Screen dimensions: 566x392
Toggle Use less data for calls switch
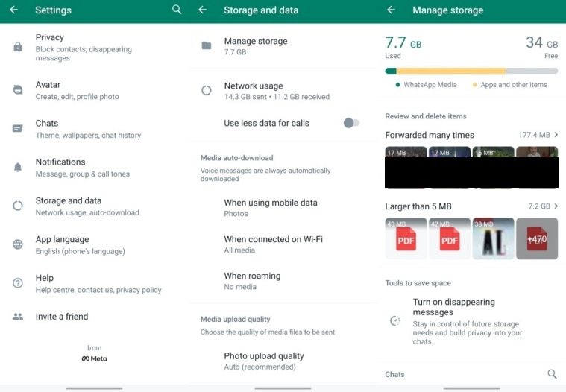pyautogui.click(x=351, y=123)
